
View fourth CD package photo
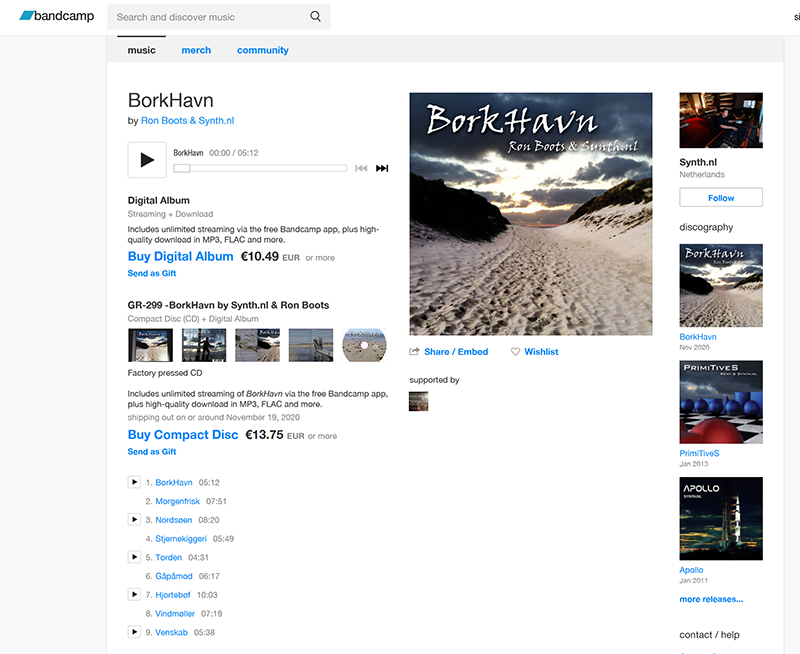point(311,345)
